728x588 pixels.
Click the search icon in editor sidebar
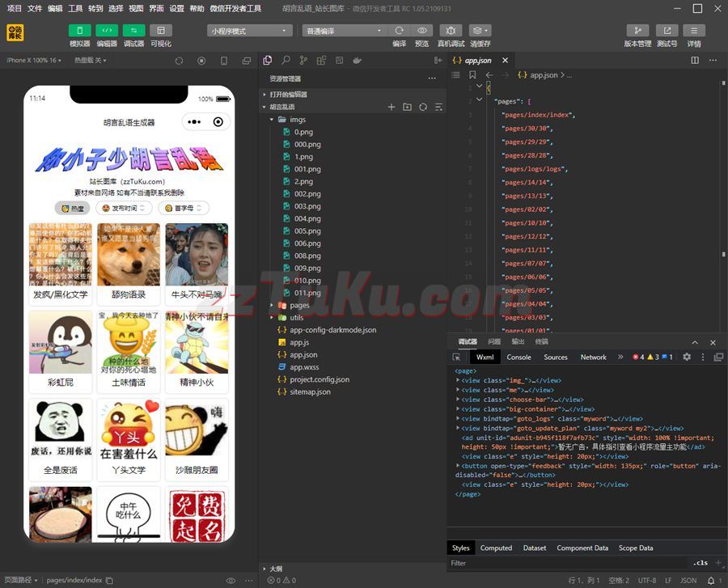click(286, 61)
